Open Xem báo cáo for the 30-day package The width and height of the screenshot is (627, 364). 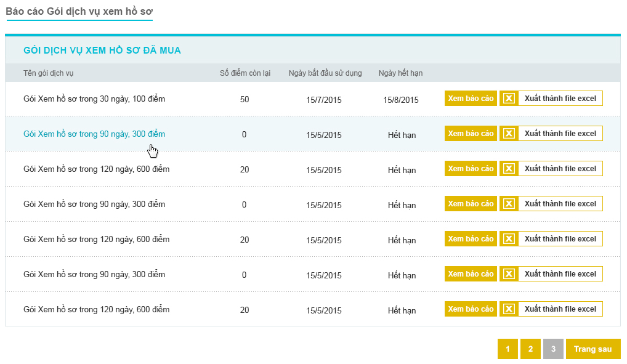click(x=471, y=99)
